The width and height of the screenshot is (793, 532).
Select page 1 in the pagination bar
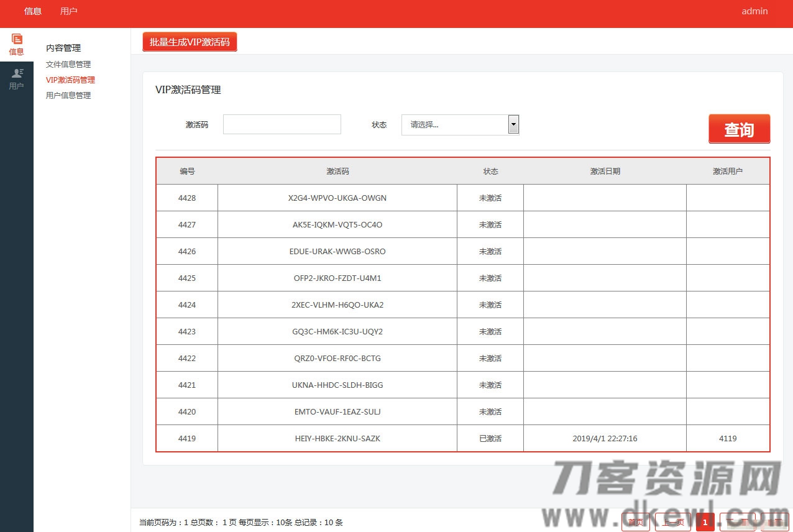[x=705, y=522]
